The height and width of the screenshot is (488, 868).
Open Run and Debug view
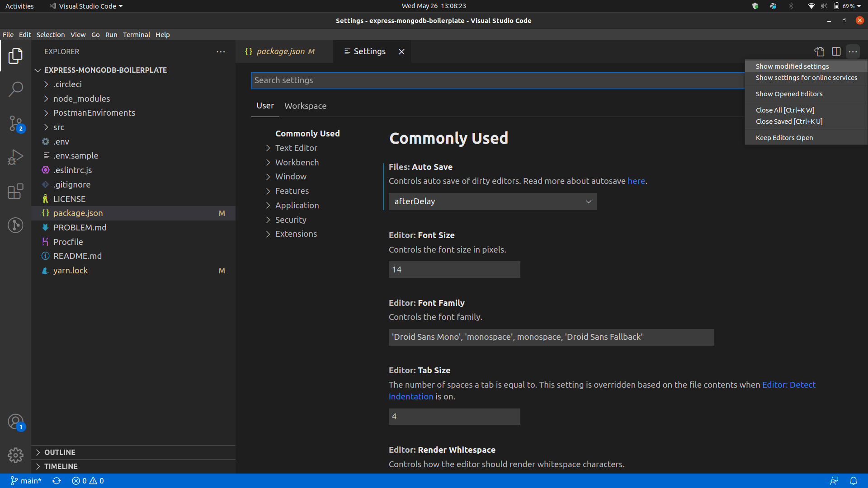[x=15, y=157]
